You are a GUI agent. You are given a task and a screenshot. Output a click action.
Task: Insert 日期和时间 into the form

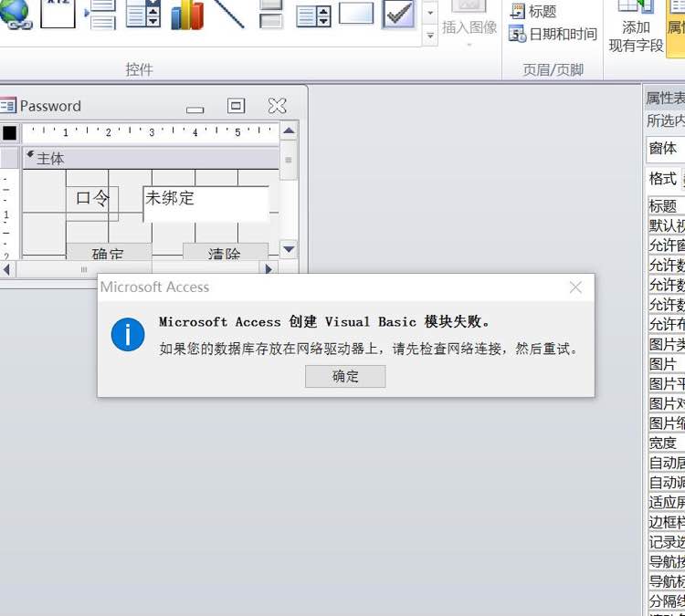(553, 34)
